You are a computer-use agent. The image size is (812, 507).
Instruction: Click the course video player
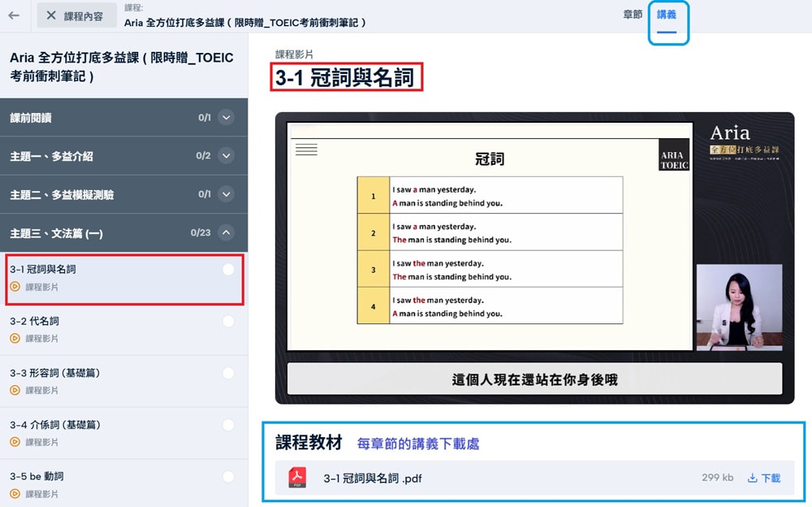tap(534, 258)
